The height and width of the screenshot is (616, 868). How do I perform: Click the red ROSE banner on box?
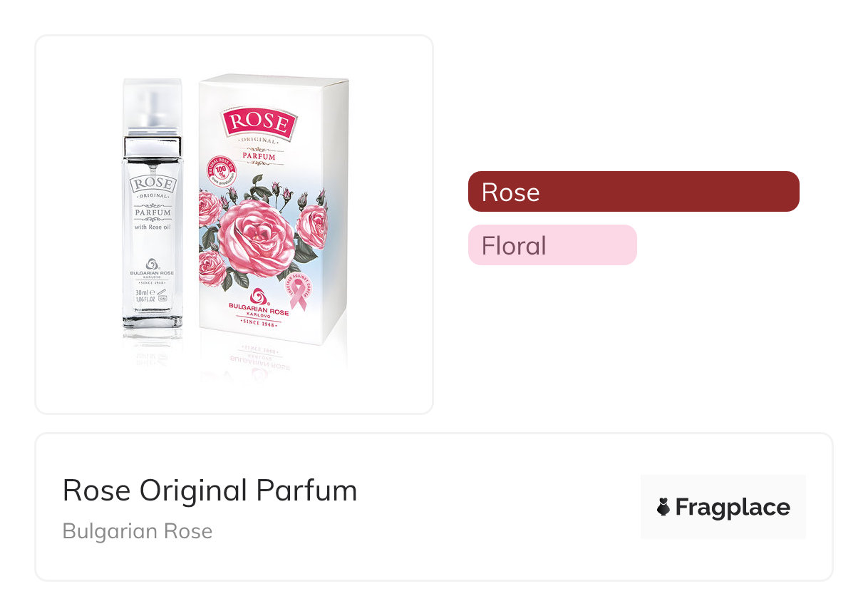pos(259,123)
